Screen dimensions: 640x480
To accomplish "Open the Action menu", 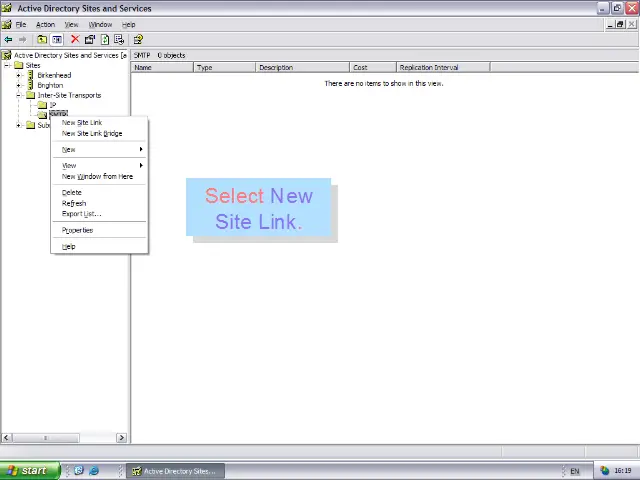I will pos(45,24).
